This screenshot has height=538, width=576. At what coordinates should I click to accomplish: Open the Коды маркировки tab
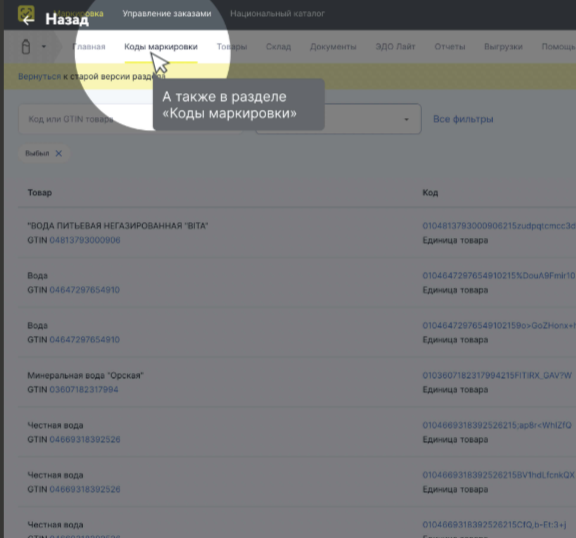click(161, 47)
